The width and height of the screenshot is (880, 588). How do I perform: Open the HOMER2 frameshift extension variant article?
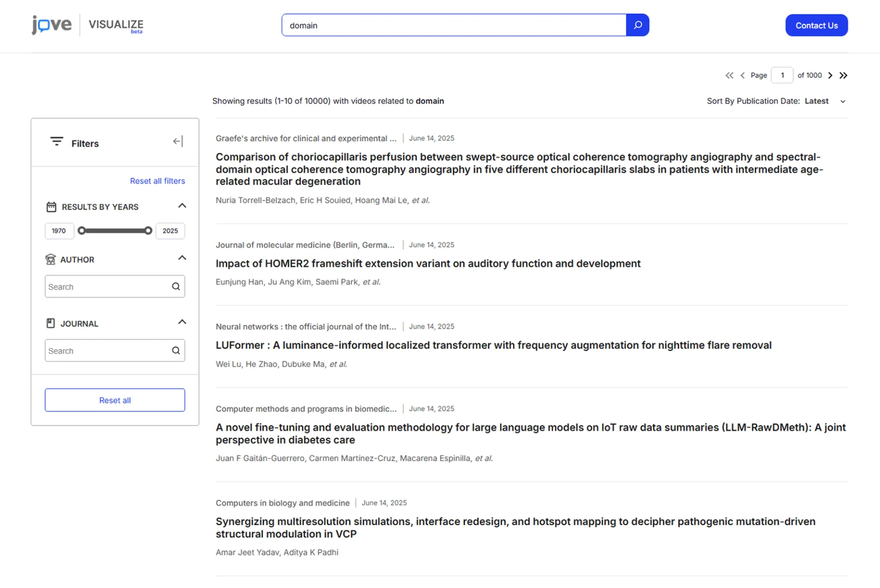point(428,264)
